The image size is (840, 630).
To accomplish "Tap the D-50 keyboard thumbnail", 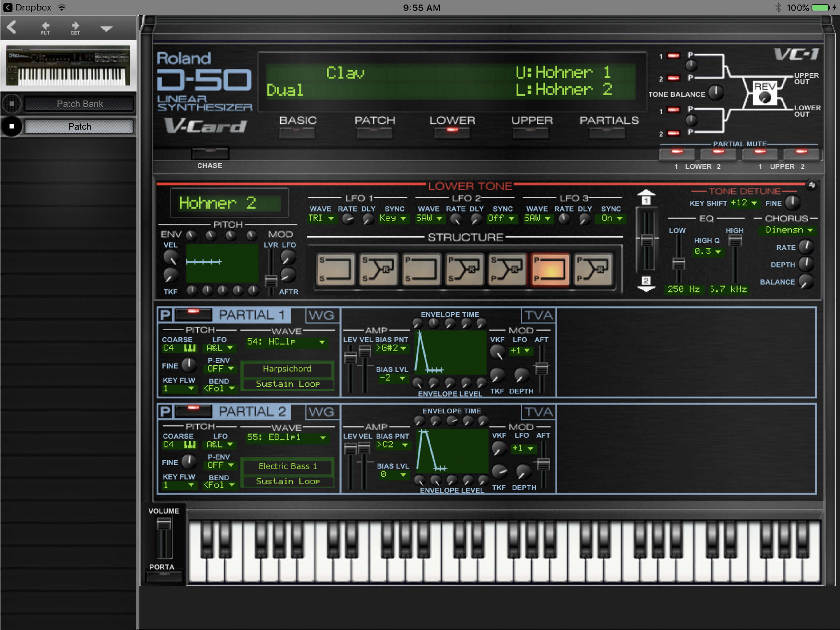I will (x=68, y=65).
